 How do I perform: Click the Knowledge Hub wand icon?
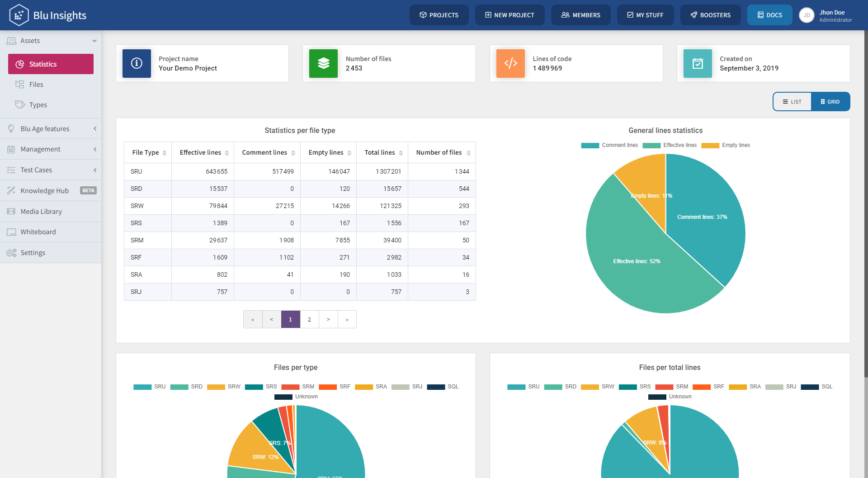tap(11, 190)
